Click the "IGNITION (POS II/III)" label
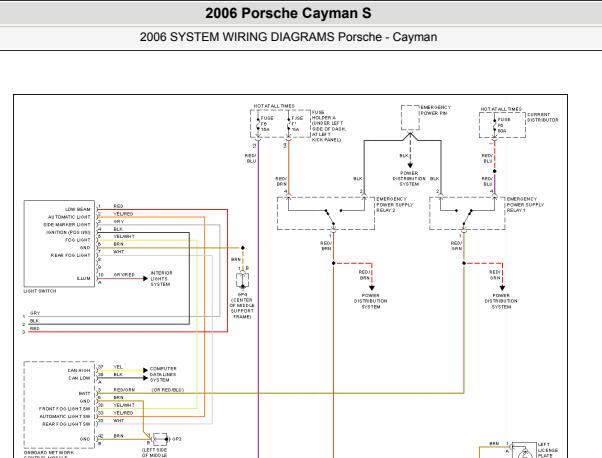Image resolution: width=602 pixels, height=458 pixels. coord(68,232)
